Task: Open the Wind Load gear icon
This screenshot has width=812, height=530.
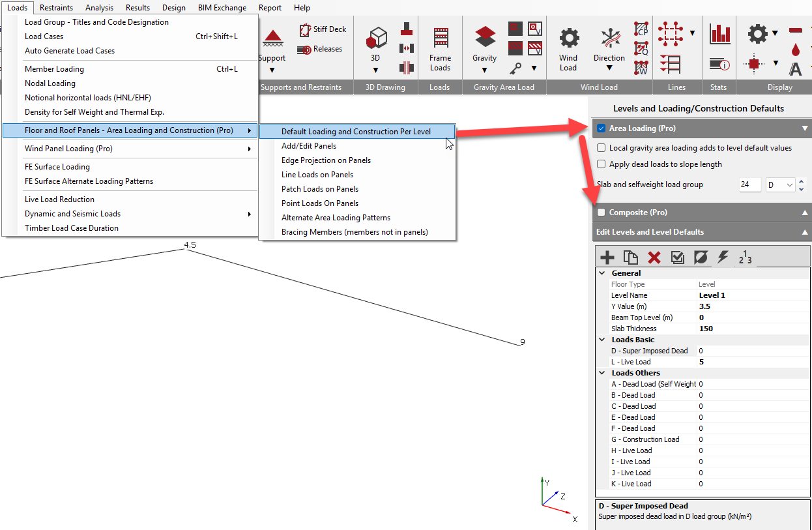Action: [x=569, y=38]
